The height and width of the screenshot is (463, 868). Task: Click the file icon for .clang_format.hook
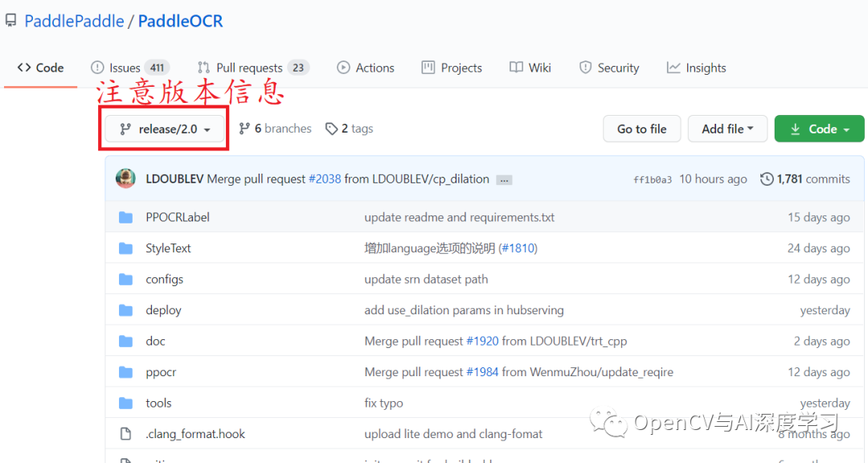(125, 433)
